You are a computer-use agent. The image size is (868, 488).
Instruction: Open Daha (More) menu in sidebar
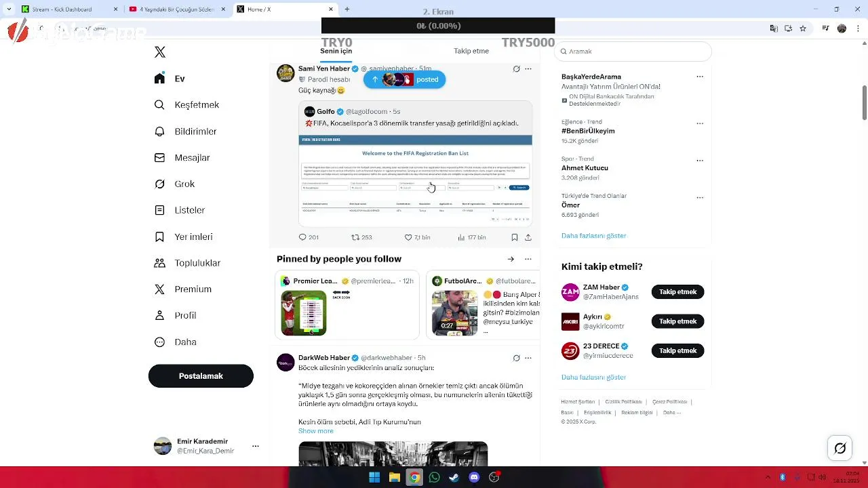(175, 342)
